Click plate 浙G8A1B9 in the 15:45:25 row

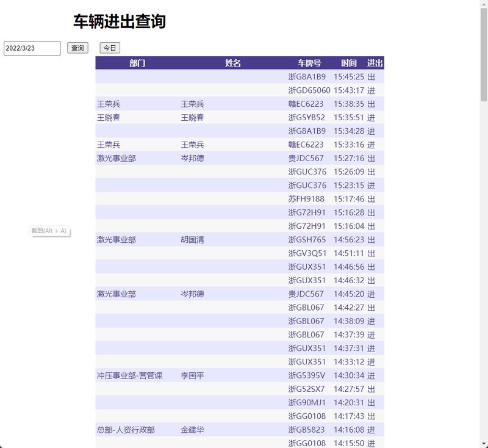click(x=307, y=76)
